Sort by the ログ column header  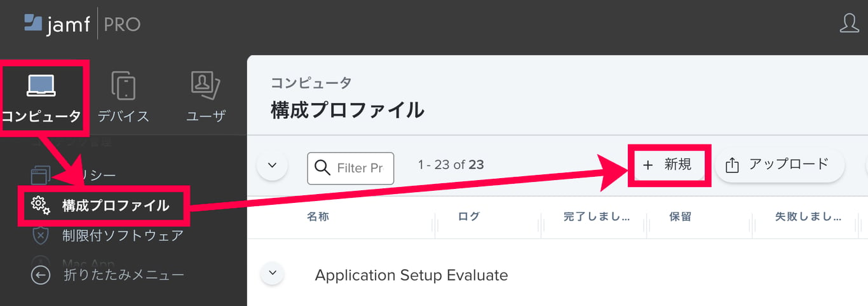(x=469, y=217)
